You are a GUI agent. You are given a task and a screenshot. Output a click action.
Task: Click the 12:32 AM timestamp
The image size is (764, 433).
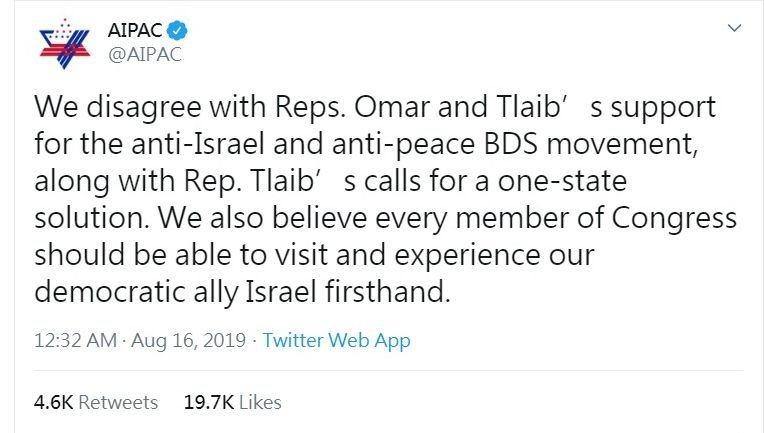76,340
